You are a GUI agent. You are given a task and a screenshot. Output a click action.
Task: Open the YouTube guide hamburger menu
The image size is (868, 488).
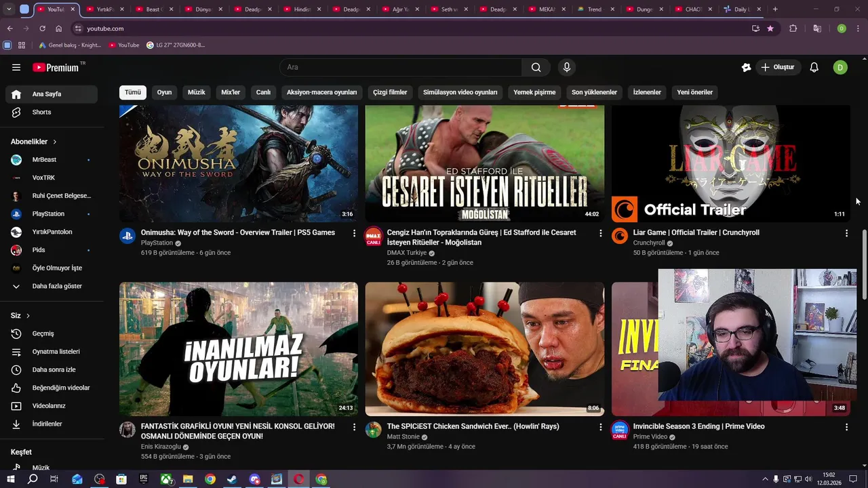(16, 67)
